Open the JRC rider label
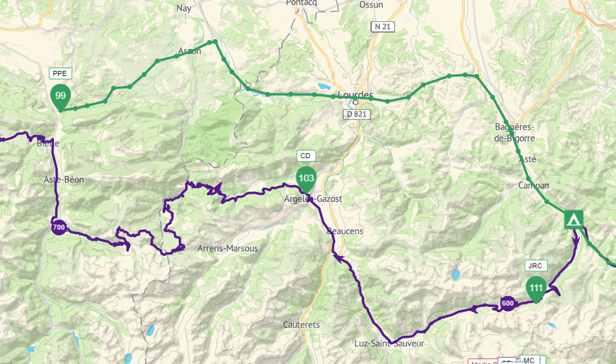The width and height of the screenshot is (616, 364). (536, 266)
